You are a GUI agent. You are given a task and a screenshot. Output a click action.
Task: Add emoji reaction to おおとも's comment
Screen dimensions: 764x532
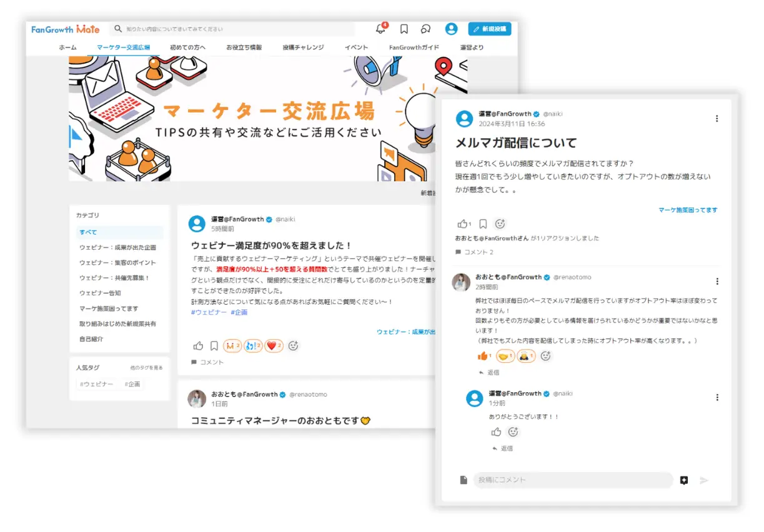(x=545, y=356)
